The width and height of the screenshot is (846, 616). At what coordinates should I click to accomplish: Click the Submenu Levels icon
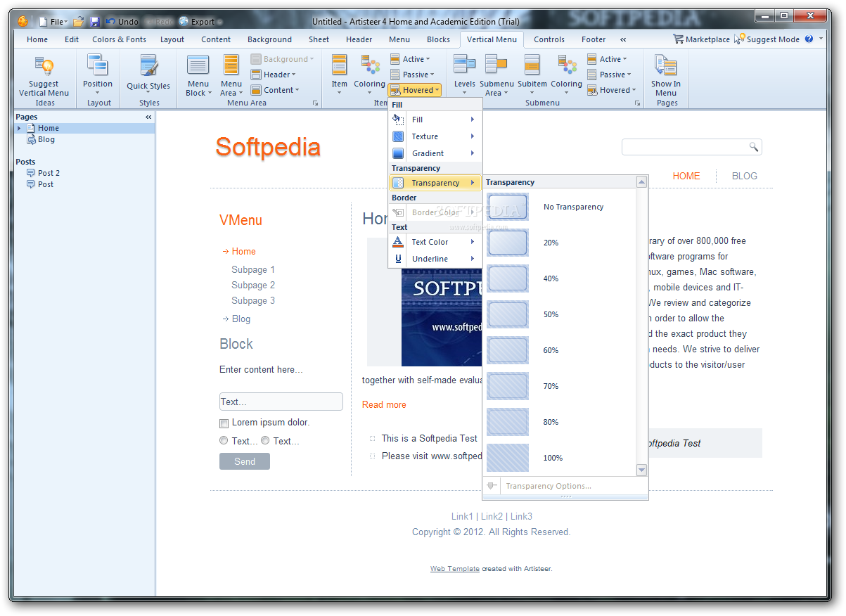pyautogui.click(x=464, y=65)
